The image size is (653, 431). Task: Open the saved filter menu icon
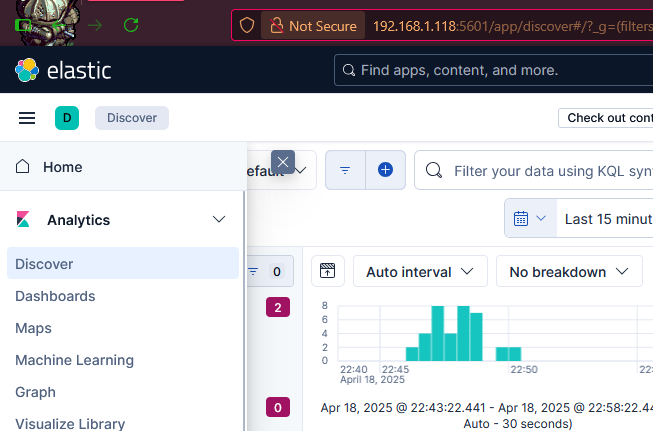[345, 170]
